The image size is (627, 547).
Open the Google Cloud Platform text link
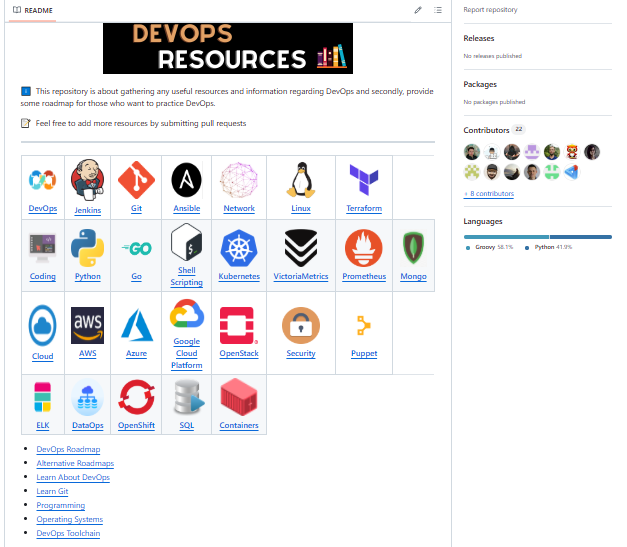tap(187, 353)
